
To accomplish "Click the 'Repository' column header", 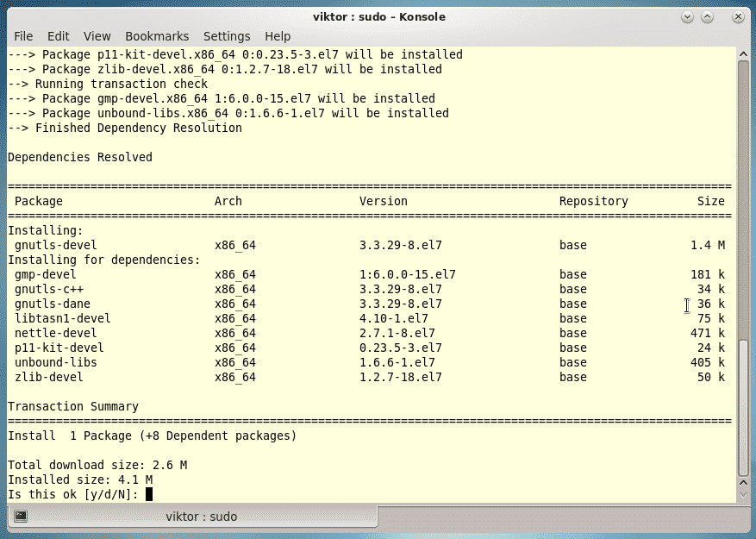I will click(x=594, y=201).
